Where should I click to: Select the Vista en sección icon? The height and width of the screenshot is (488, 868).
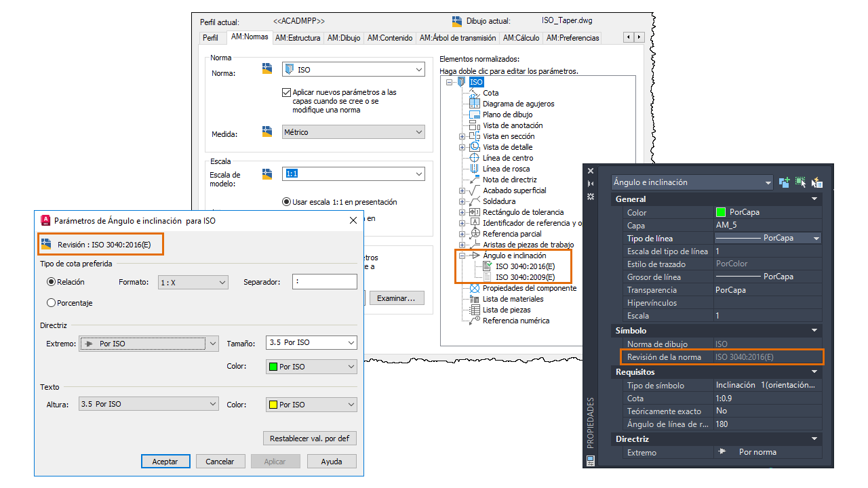475,136
